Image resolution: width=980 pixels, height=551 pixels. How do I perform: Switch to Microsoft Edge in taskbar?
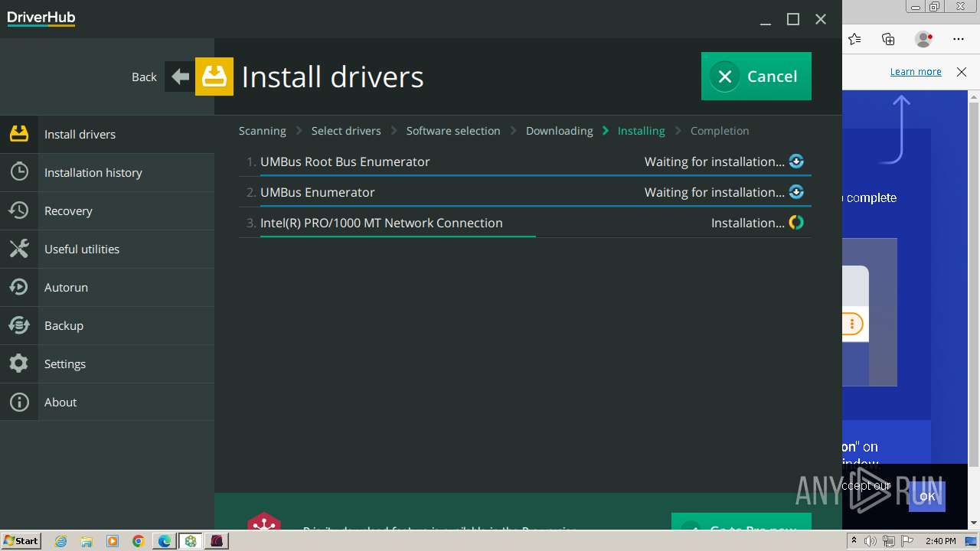click(x=165, y=541)
